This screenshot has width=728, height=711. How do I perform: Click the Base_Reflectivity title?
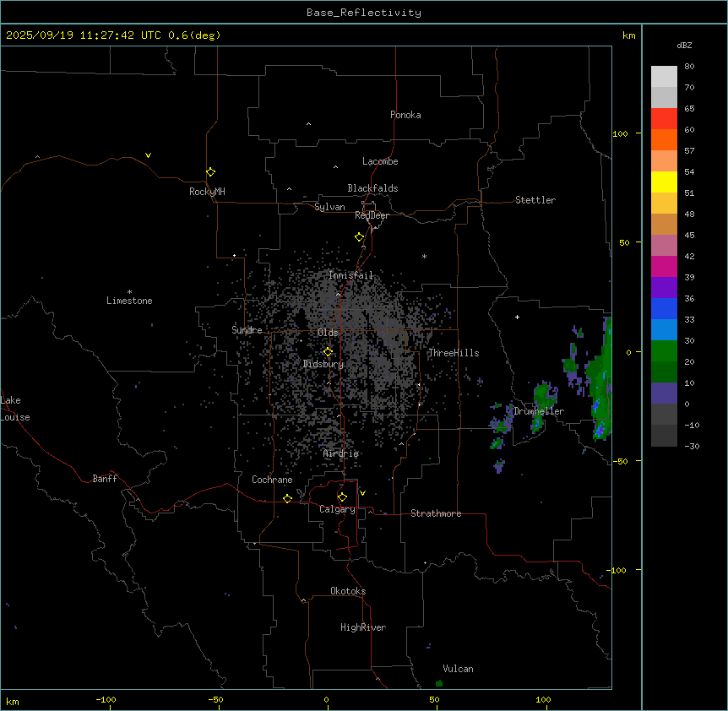(363, 13)
